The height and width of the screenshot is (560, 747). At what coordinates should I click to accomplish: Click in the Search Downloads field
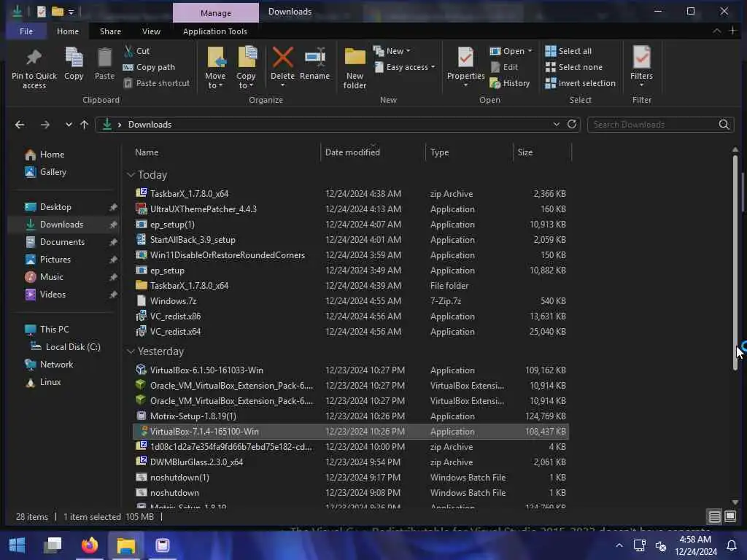tap(653, 125)
